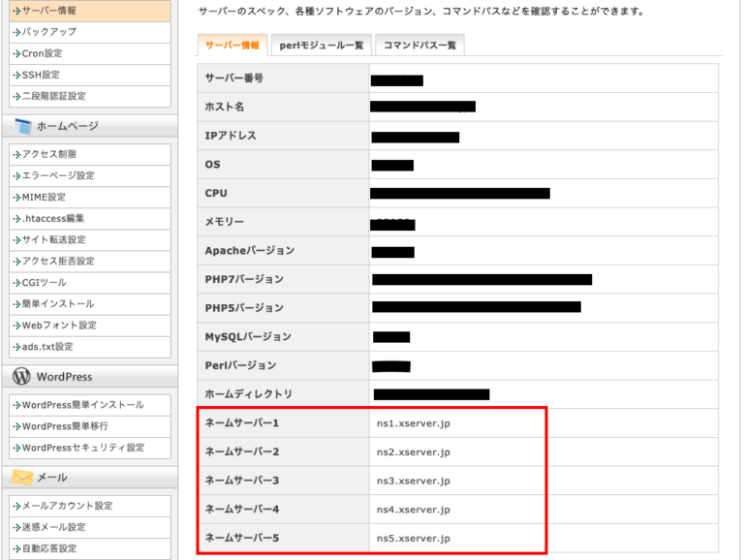Click the WordPress logo icon
Image resolution: width=744 pixels, height=560 pixels.
22,376
